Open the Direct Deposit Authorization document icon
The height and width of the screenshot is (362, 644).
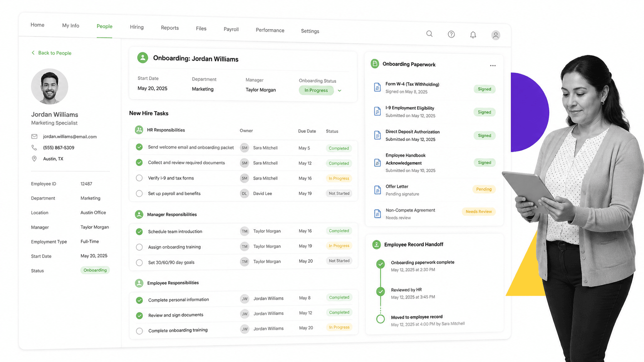pyautogui.click(x=377, y=135)
